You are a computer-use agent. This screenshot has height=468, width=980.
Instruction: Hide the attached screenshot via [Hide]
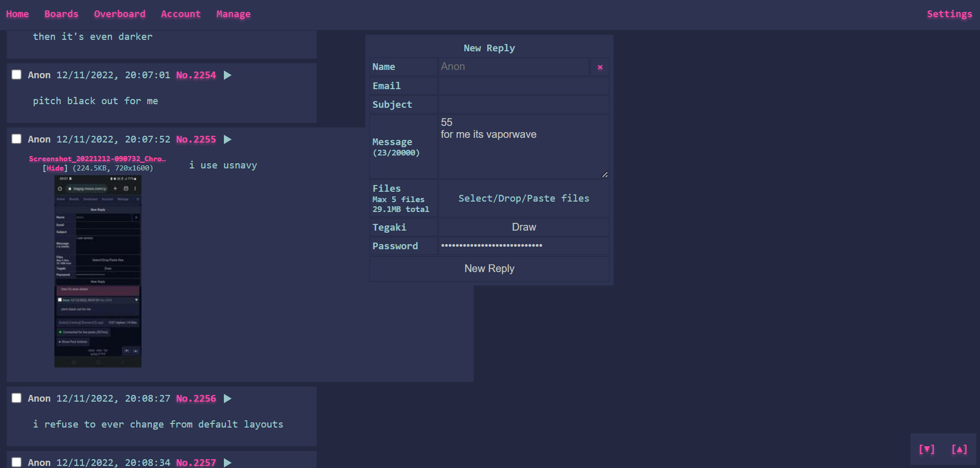[55, 168]
